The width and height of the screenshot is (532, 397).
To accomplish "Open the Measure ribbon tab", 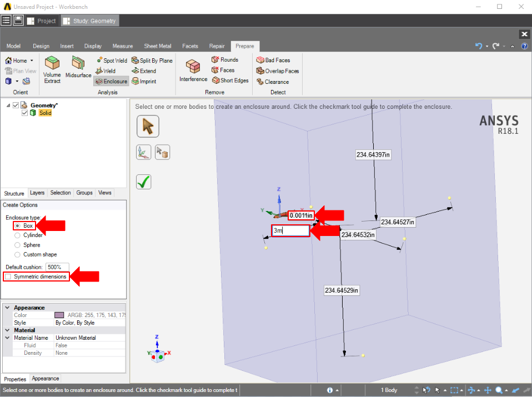I will (x=123, y=46).
